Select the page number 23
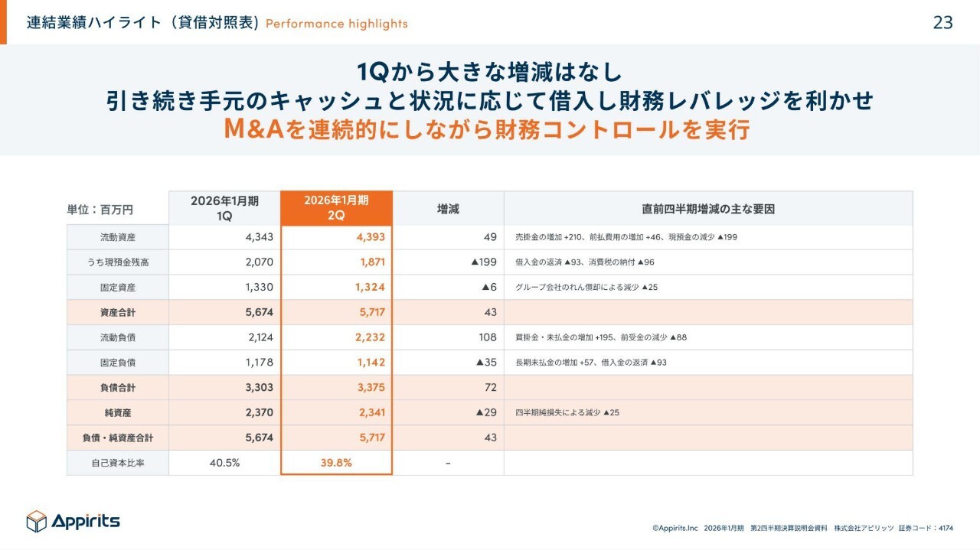This screenshot has height=550, width=980. [942, 23]
